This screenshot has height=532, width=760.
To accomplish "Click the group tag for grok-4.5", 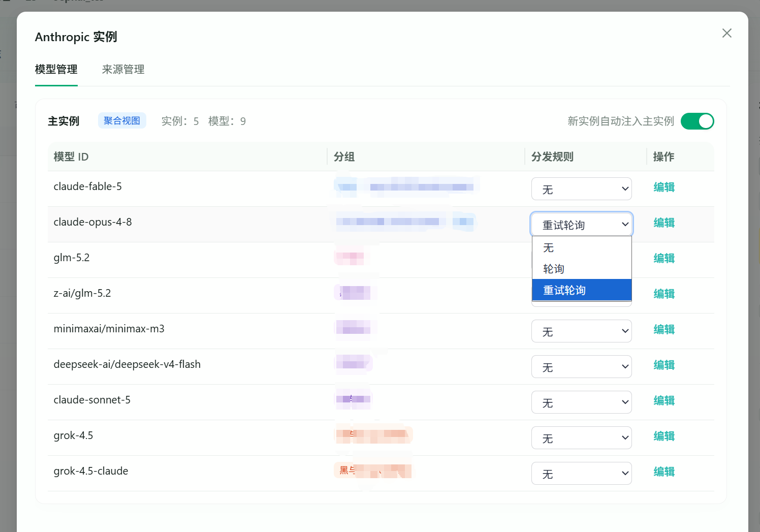I will pos(373,435).
